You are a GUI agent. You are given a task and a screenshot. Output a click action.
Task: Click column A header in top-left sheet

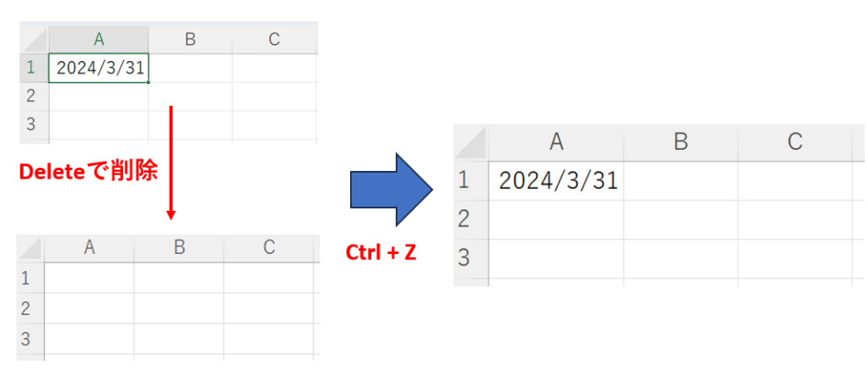tap(98, 39)
